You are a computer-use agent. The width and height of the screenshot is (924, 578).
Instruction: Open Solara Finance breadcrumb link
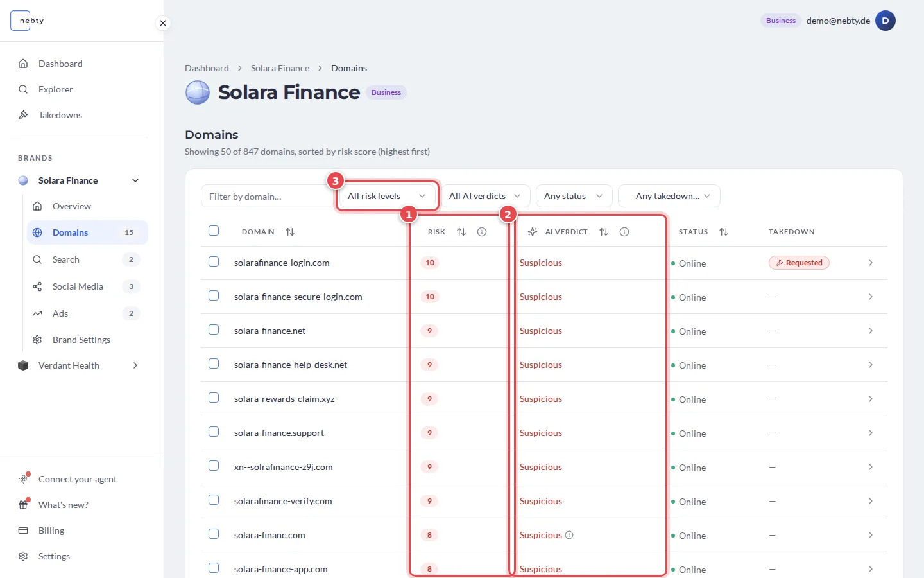(280, 68)
